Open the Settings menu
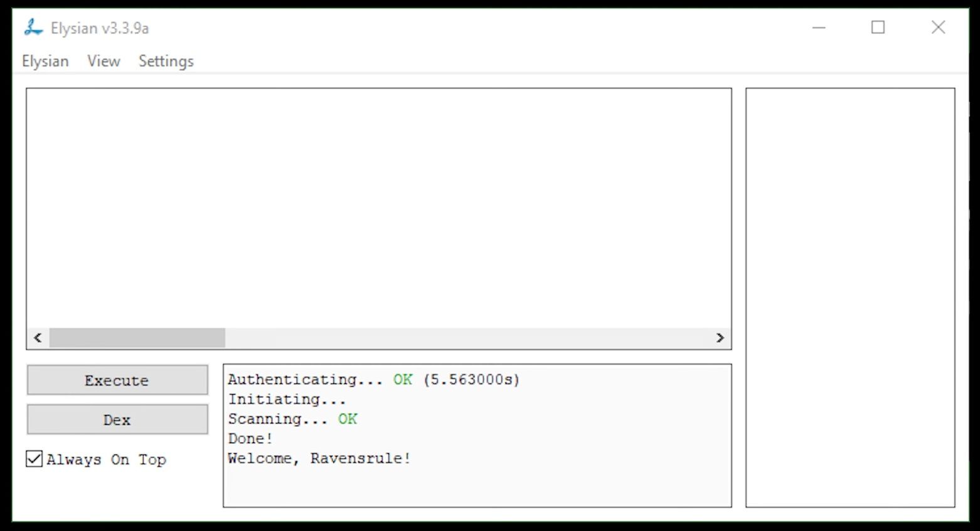Screen dimensions: 980x531 click(166, 61)
